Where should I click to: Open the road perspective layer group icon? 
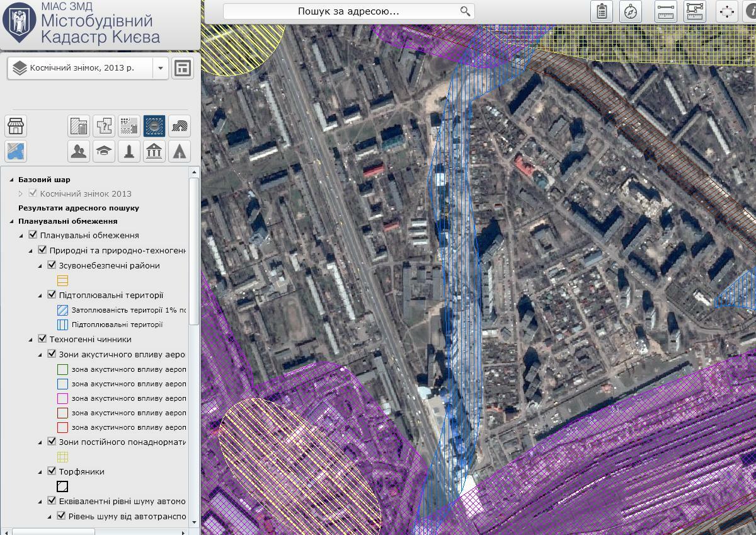(180, 151)
